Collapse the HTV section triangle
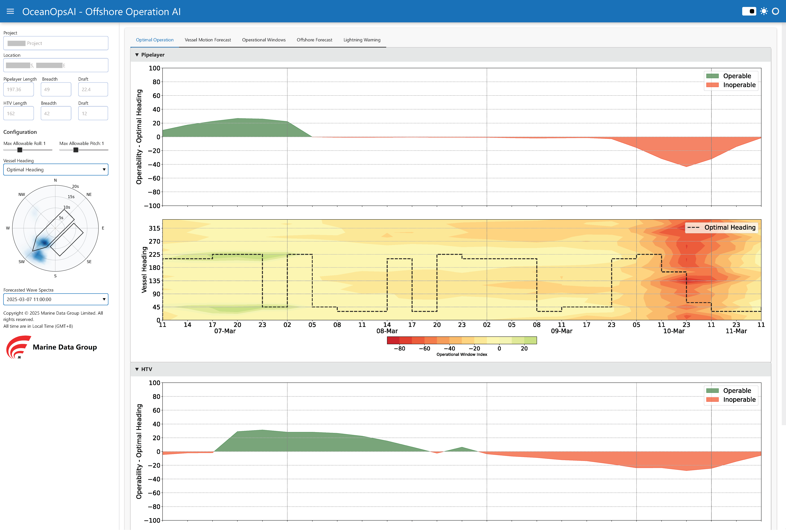This screenshot has height=532, width=786. click(137, 369)
